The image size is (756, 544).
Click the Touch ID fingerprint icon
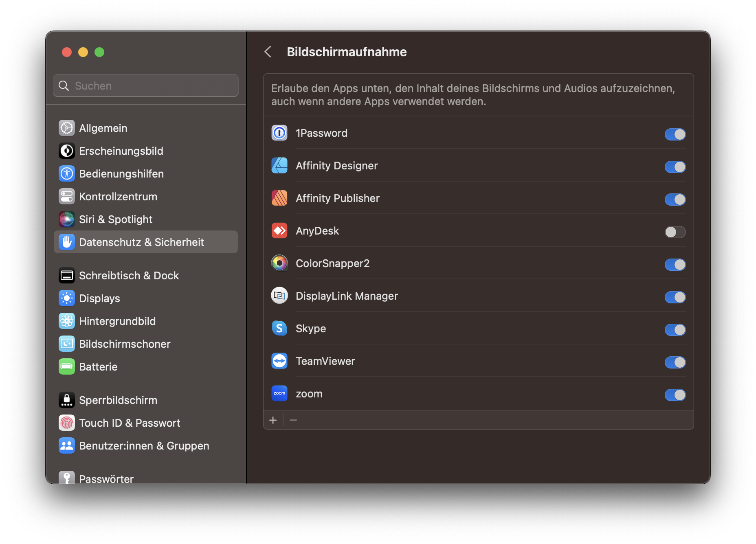(67, 423)
